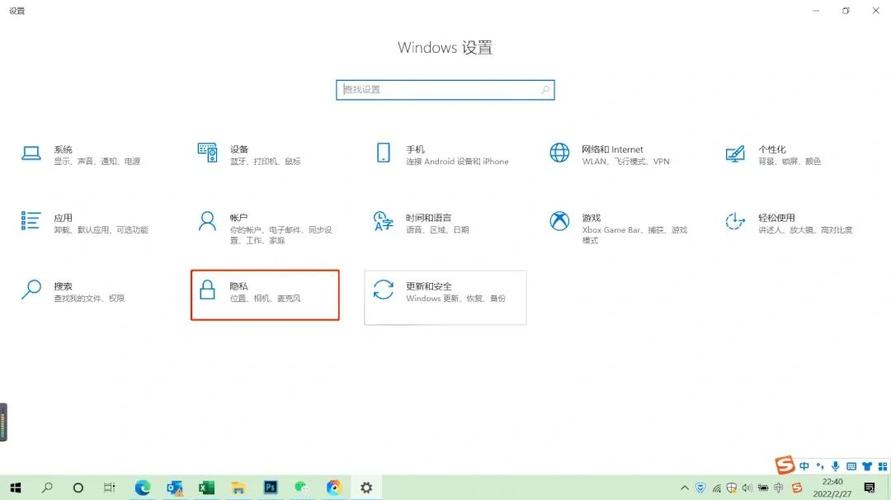This screenshot has height=500, width=891.
Task: Open the blue shield tray icon
Action: (701, 488)
